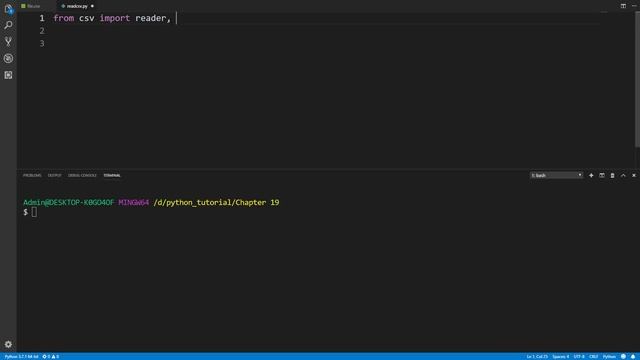This screenshot has width=640, height=360.
Task: Open the Debug view in activity bar
Action: (8, 58)
